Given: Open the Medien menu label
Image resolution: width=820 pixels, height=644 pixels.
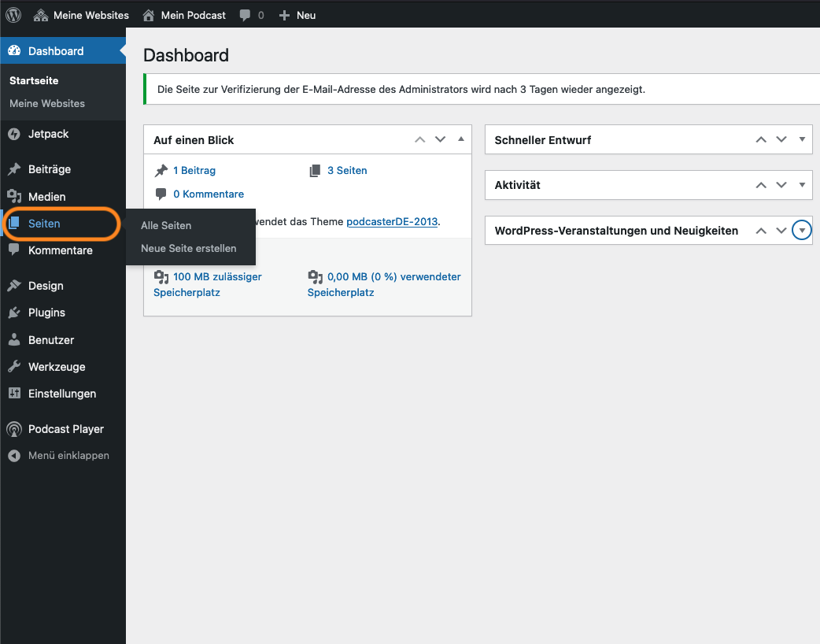Looking at the screenshot, I should pyautogui.click(x=47, y=197).
